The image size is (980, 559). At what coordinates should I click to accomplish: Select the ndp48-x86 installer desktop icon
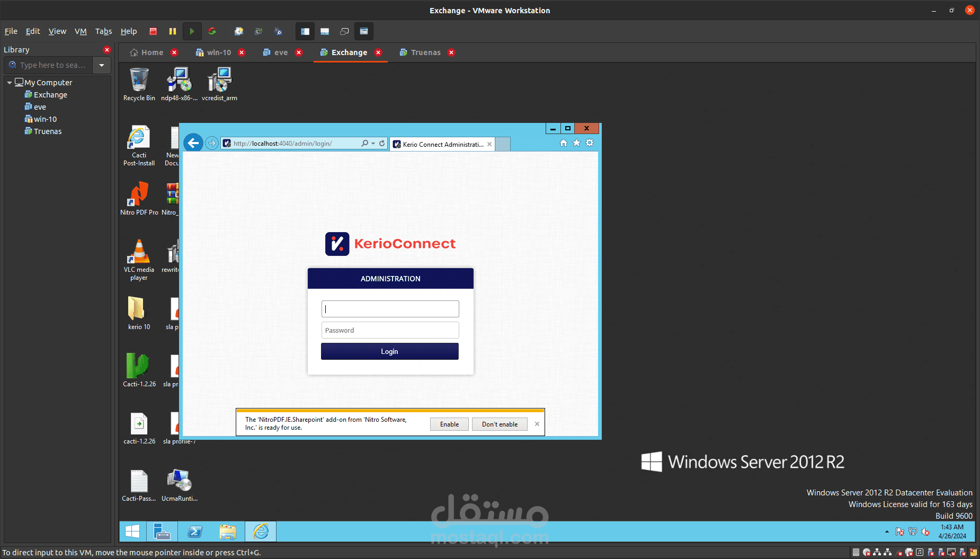pyautogui.click(x=179, y=84)
